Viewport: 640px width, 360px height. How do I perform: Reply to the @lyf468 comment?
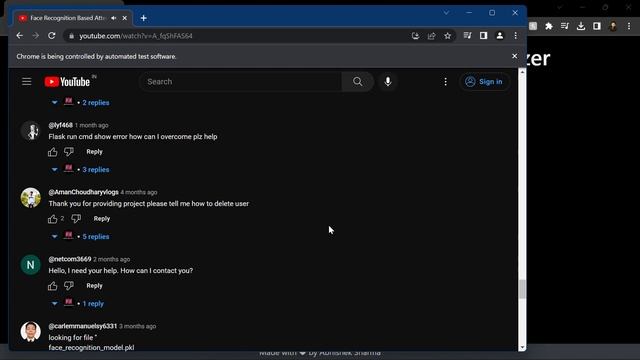[x=94, y=151]
